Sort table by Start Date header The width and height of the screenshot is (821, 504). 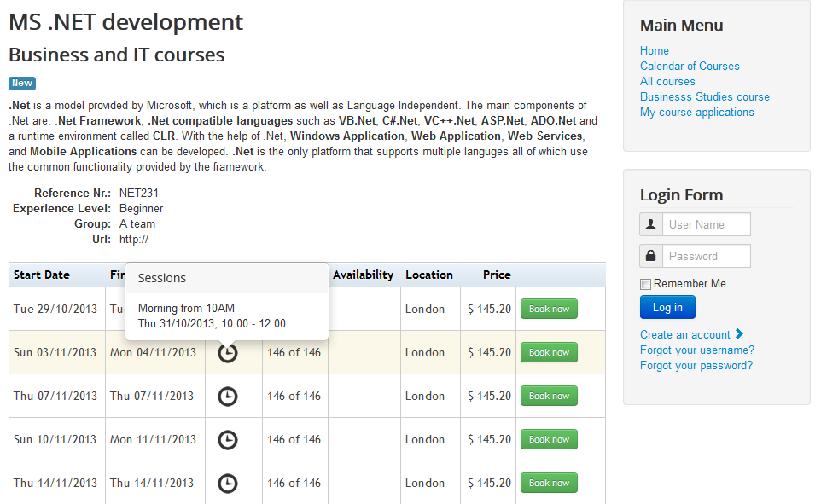42,275
